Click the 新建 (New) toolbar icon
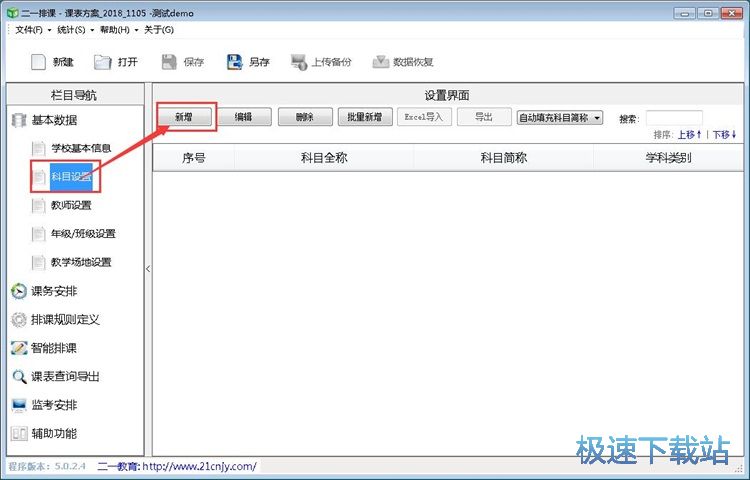Viewport: 750px width, 480px height. point(38,62)
